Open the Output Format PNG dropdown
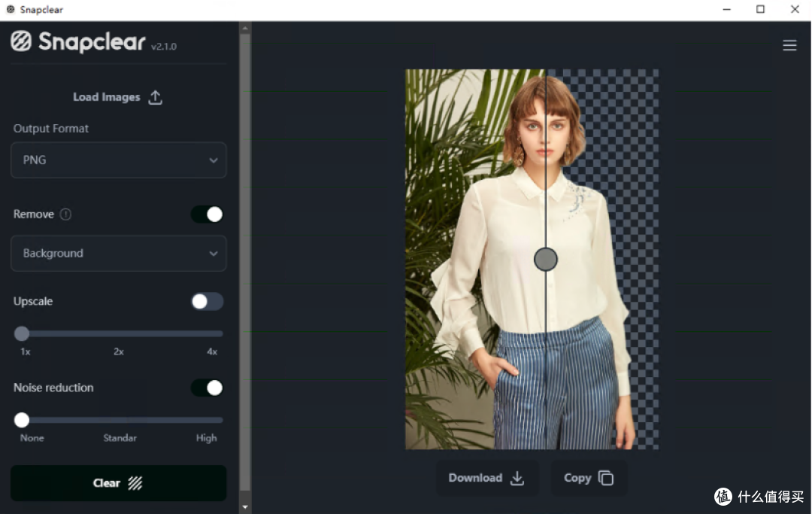 pyautogui.click(x=119, y=160)
